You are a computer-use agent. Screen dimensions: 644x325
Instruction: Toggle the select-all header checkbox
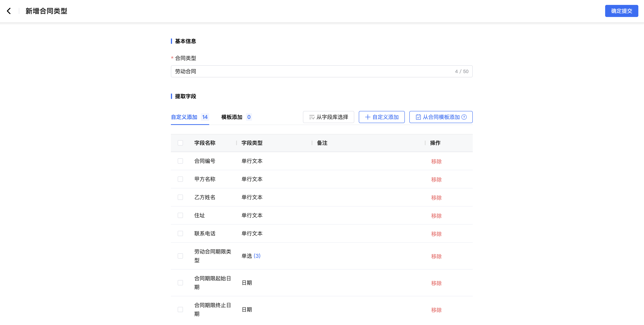[x=180, y=143]
